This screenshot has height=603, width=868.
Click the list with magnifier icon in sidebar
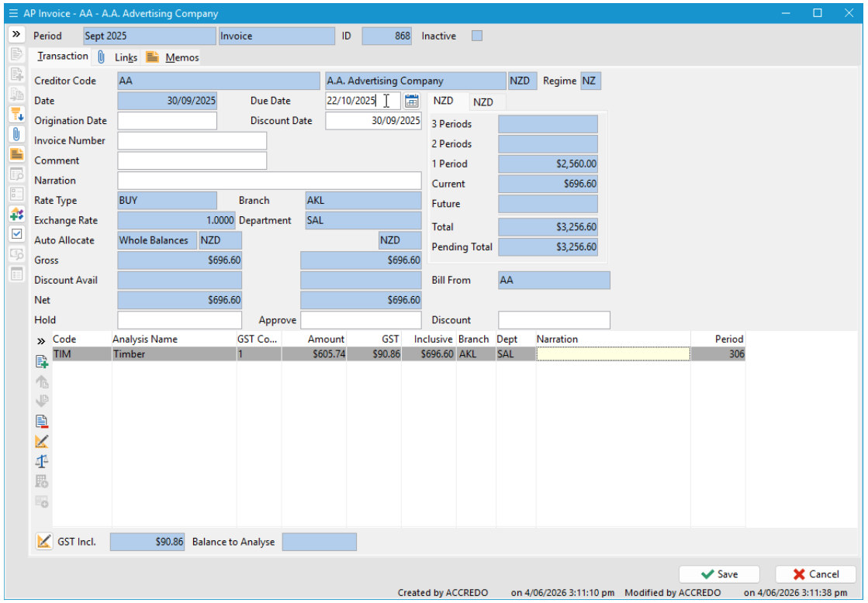16,174
